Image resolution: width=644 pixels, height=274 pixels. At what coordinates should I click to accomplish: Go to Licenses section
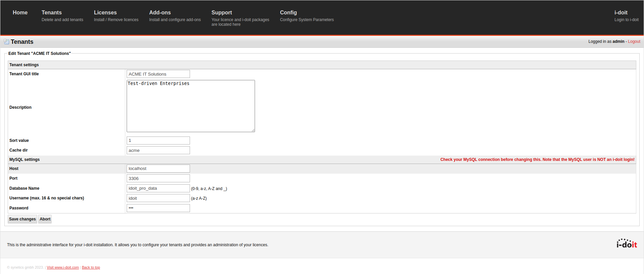click(105, 13)
